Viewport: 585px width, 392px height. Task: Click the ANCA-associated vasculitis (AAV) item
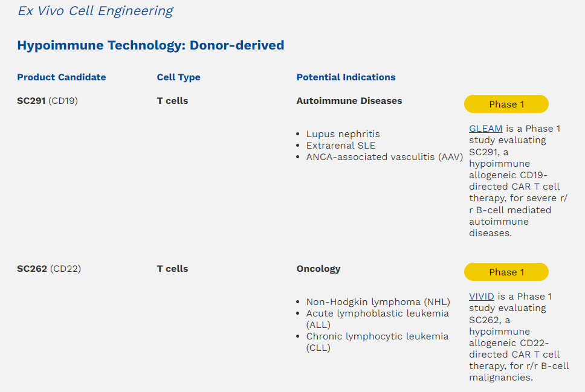pyautogui.click(x=384, y=157)
